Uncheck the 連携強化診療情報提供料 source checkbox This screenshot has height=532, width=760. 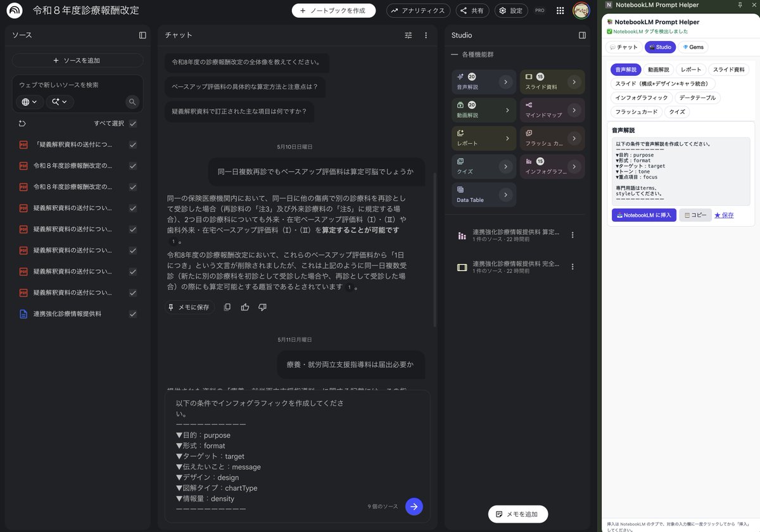coord(132,314)
